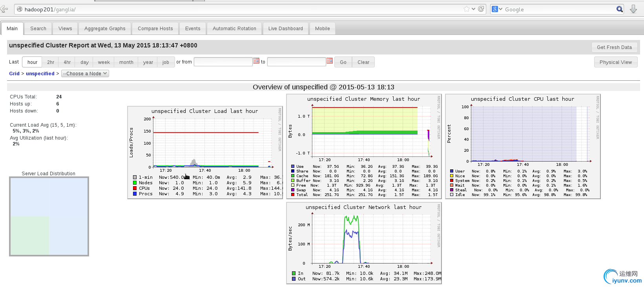
Task: Select the year time range
Action: click(148, 62)
